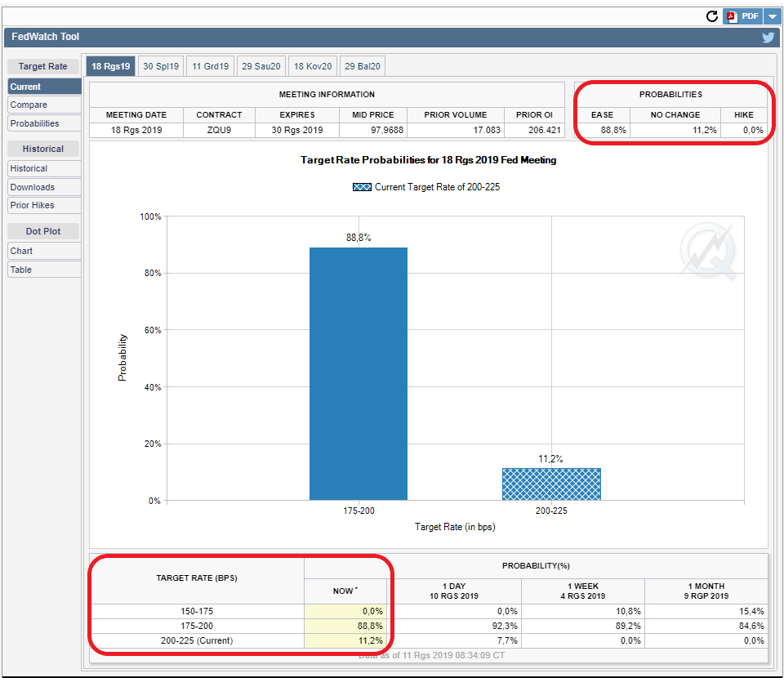Select Historical item under Historical section

pos(44,168)
